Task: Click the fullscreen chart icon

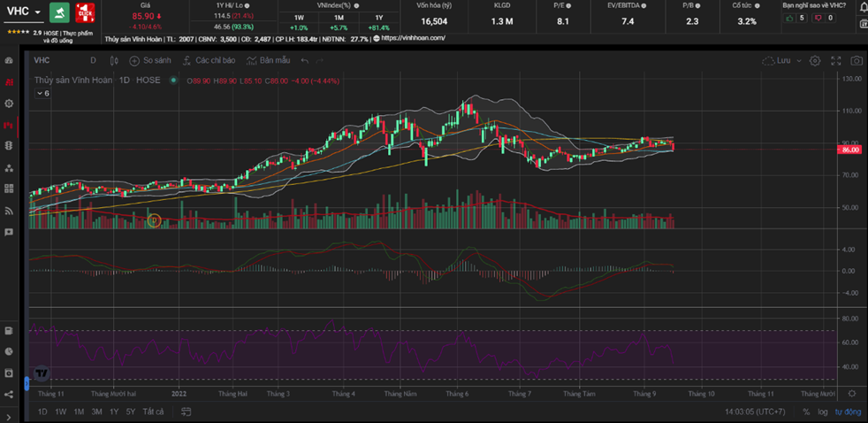Action: 835,60
